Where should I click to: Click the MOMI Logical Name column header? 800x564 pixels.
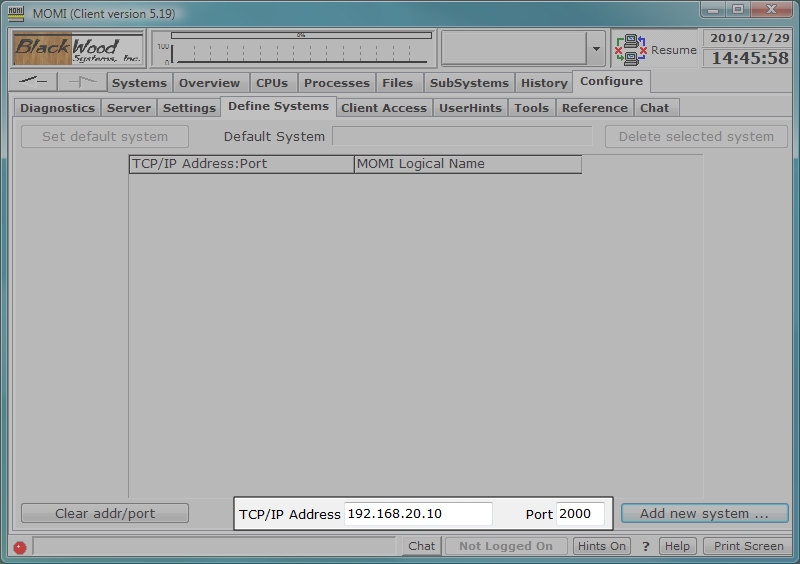point(467,164)
